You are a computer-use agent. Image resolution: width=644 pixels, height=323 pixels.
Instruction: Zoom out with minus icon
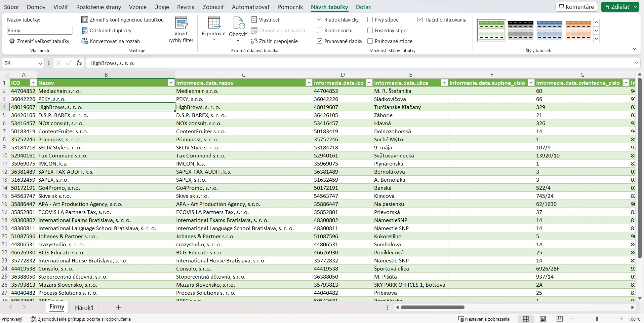572,319
